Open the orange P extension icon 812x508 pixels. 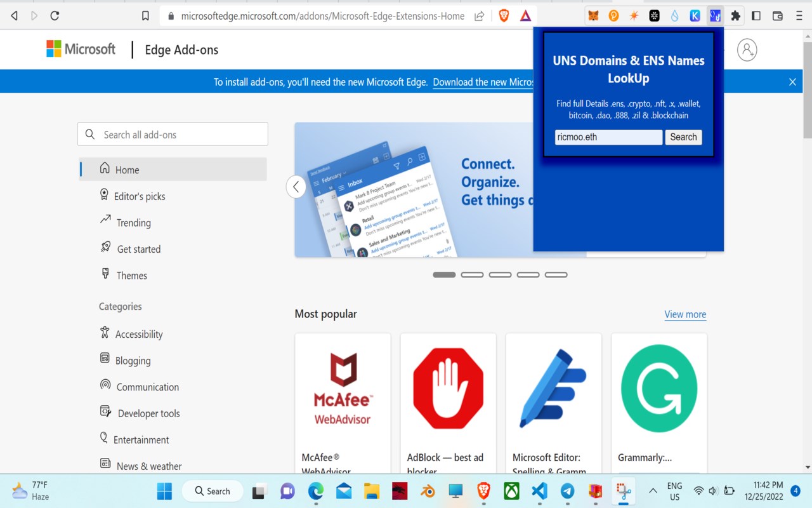point(613,16)
